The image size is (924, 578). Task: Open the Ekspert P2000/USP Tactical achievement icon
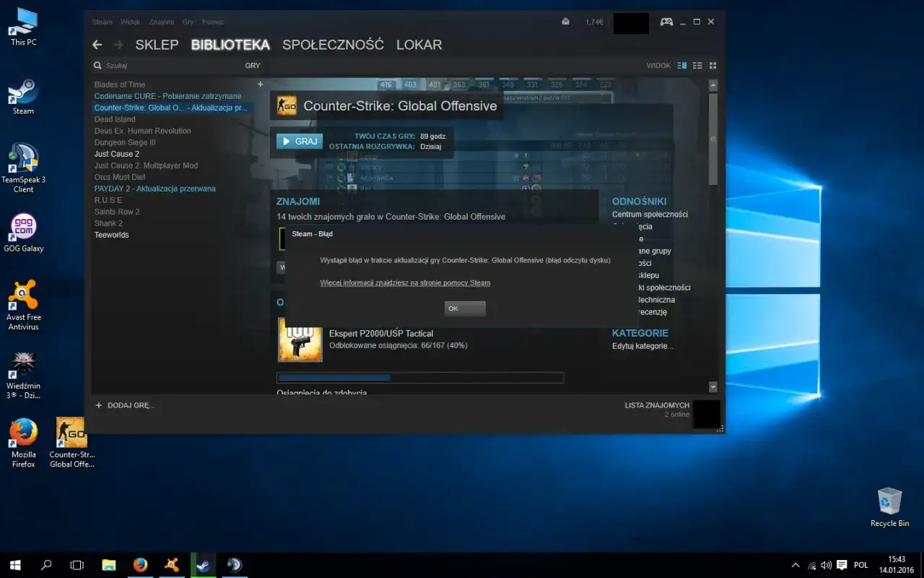click(300, 339)
